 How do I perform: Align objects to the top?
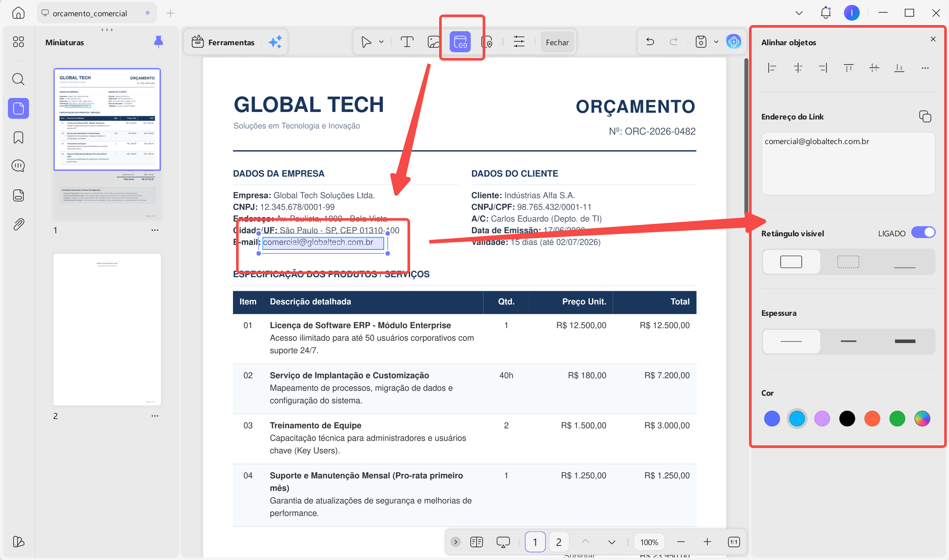click(x=849, y=68)
